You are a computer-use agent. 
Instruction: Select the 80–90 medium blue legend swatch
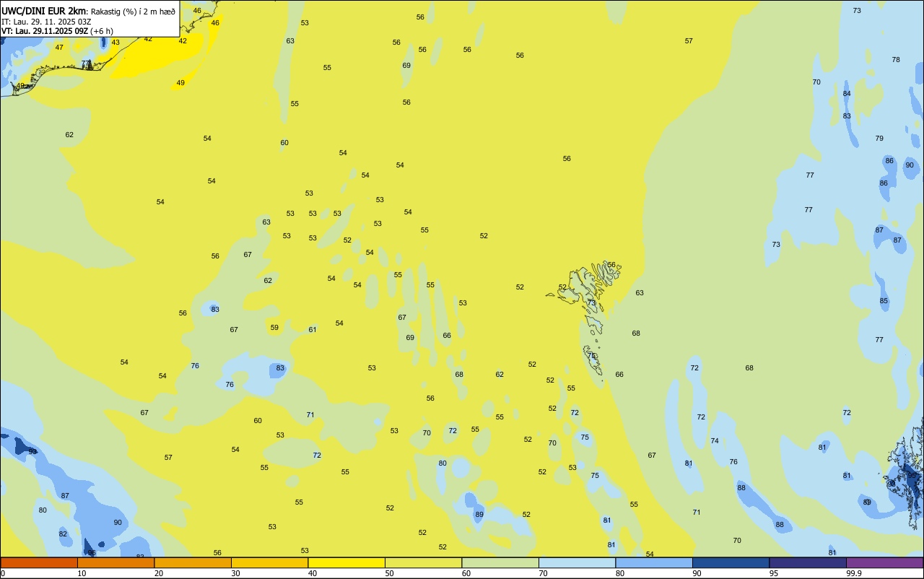coord(654,562)
